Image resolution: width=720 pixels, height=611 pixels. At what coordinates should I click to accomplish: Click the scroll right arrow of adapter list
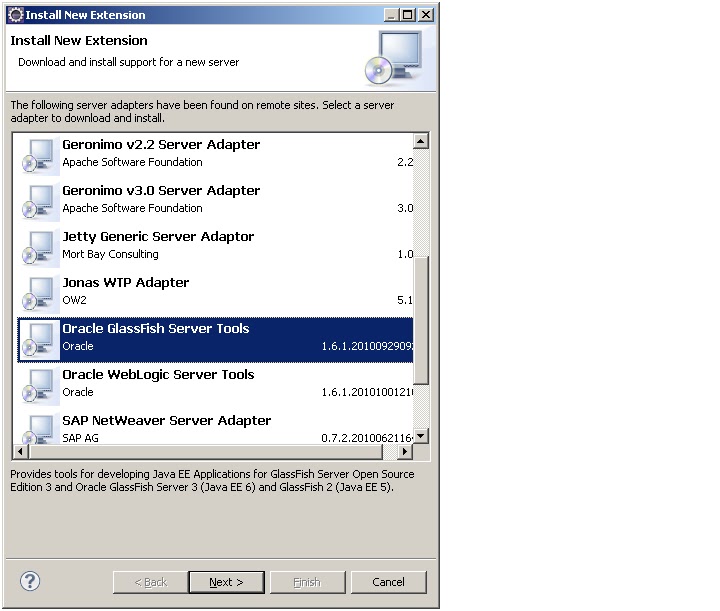404,451
